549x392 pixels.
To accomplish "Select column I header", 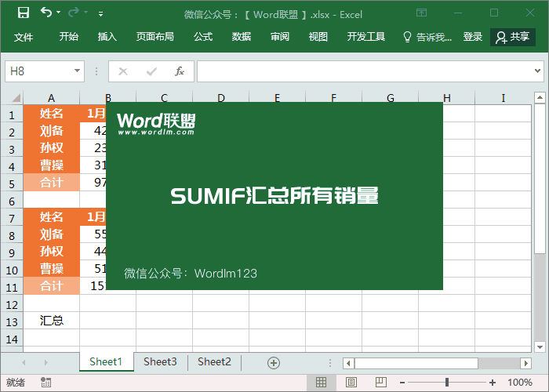I will (x=504, y=98).
